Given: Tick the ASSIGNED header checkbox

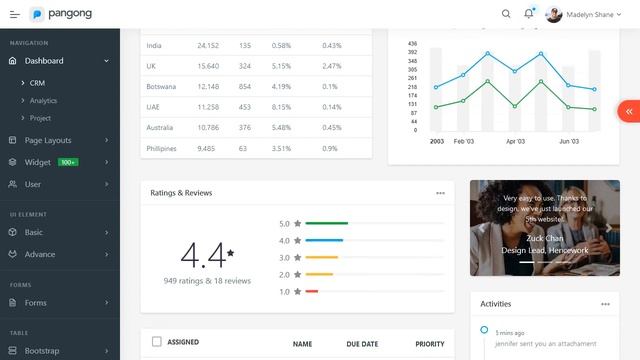Looking at the screenshot, I should (x=157, y=342).
